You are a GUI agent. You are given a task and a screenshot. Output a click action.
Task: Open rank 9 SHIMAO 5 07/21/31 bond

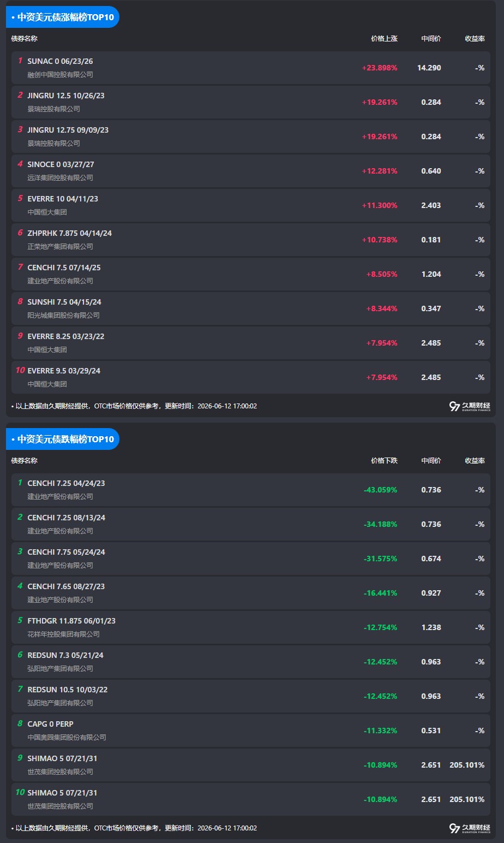tap(62, 758)
